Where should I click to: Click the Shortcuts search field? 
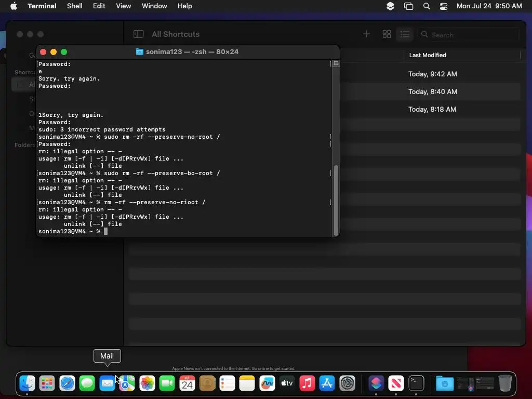tap(468, 34)
